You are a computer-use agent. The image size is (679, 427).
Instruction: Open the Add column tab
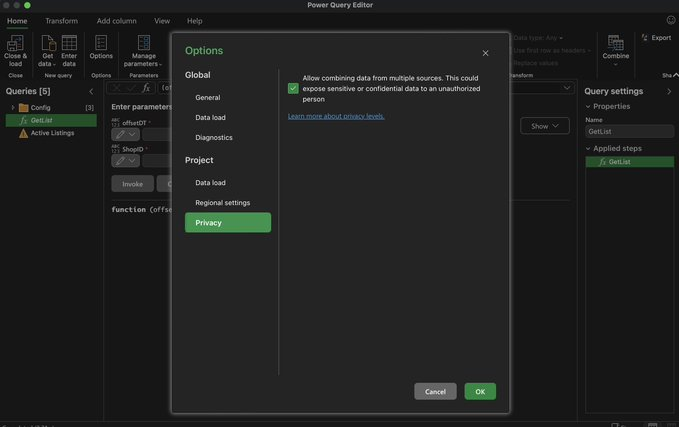pos(116,21)
